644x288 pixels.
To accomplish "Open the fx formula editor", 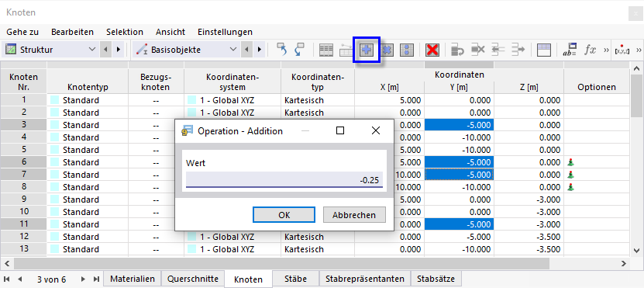I will click(x=591, y=50).
